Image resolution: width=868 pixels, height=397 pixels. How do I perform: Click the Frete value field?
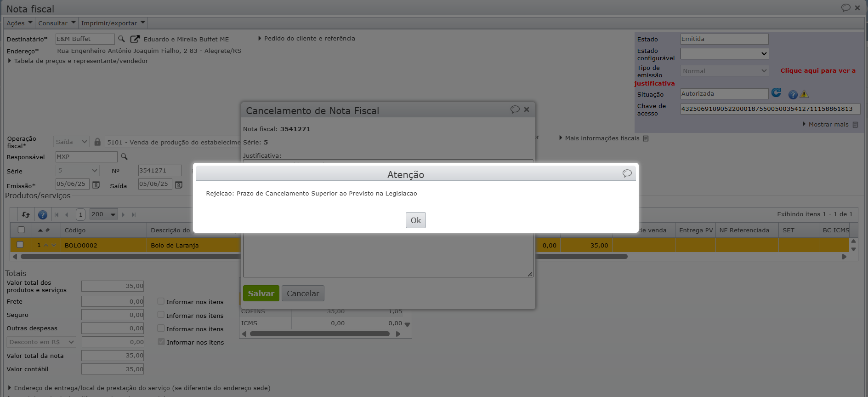tap(113, 301)
